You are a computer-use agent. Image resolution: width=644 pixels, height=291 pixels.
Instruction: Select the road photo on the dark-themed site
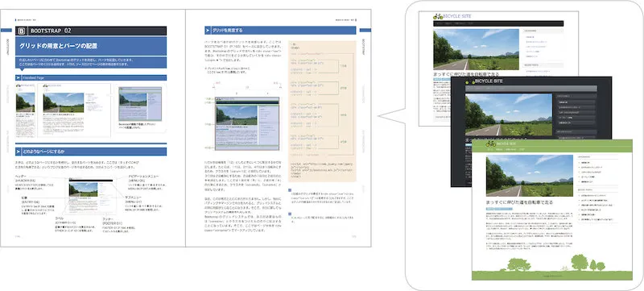[509, 115]
